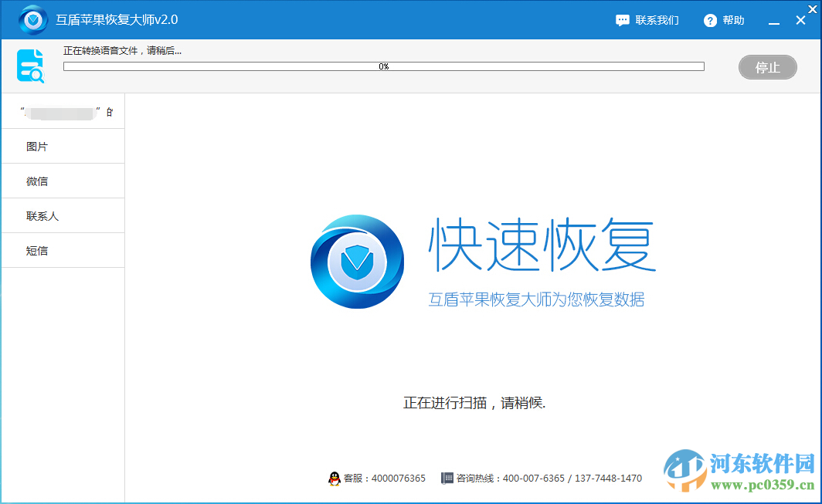The height and width of the screenshot is (504, 822).
Task: Click the 客服 QQ number 4000076365
Action: (x=398, y=478)
